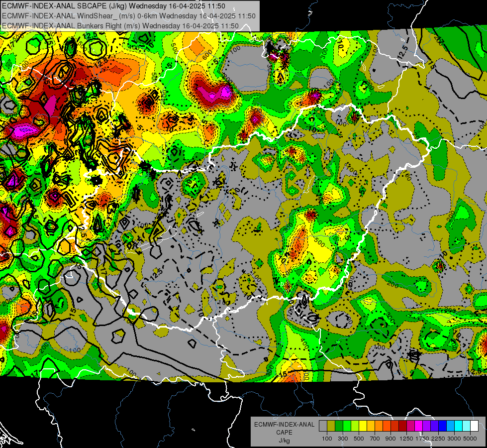This screenshot has height=448, width=487.
Task: Click the 900 value under legend bar
Action: 390,439
